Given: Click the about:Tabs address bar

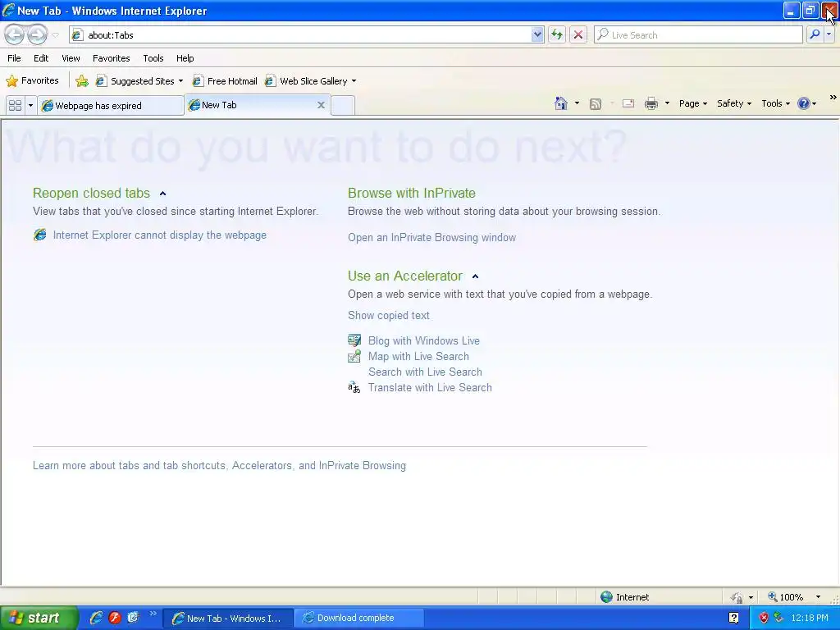Looking at the screenshot, I should click(300, 34).
